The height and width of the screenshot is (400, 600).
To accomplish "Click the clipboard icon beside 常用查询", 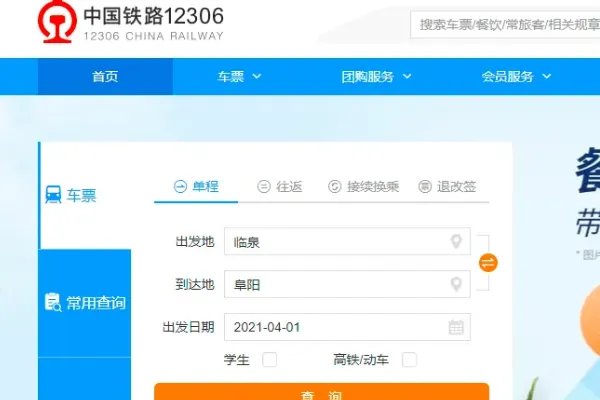I will tap(53, 302).
